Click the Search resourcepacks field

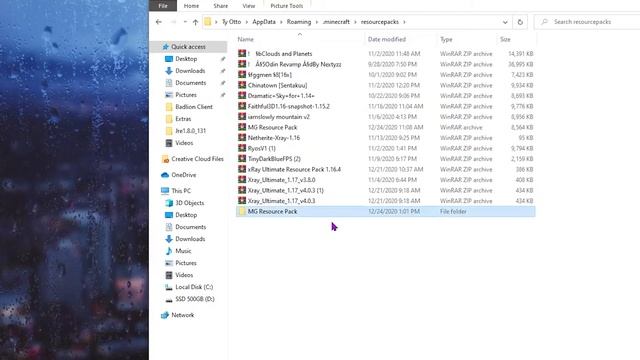click(587, 22)
